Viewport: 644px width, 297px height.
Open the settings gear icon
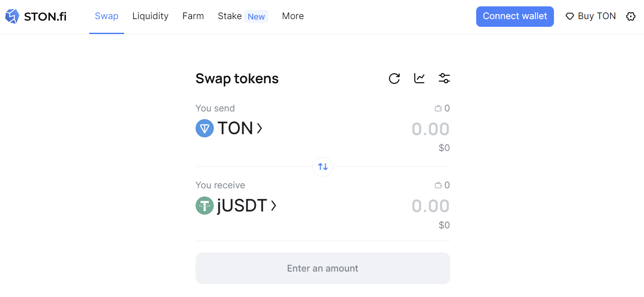(x=630, y=16)
